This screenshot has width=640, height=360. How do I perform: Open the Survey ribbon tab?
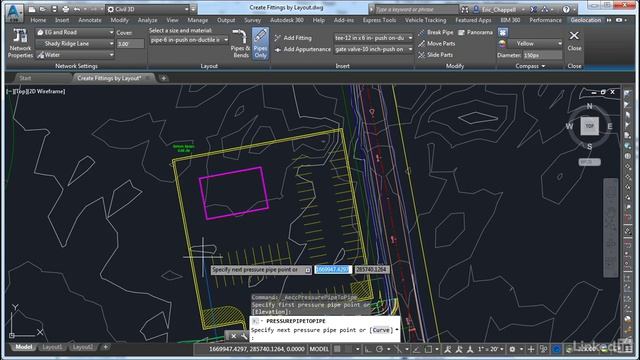pos(252,20)
